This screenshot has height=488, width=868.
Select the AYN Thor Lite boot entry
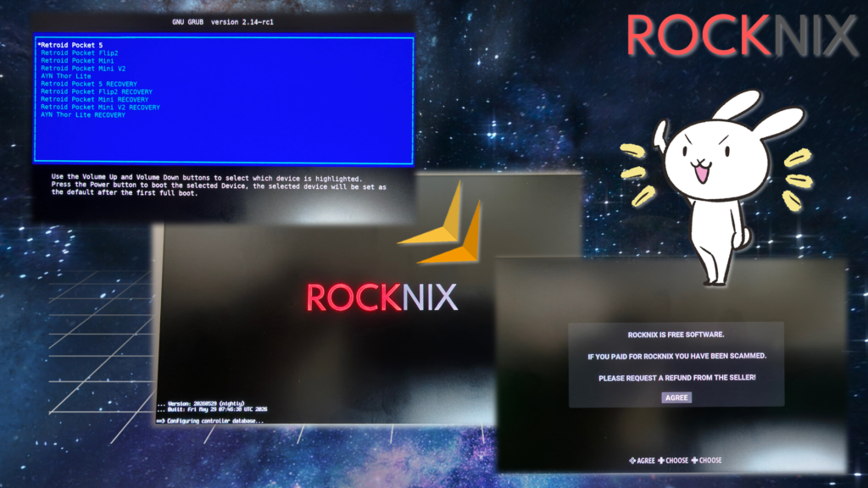pos(66,76)
